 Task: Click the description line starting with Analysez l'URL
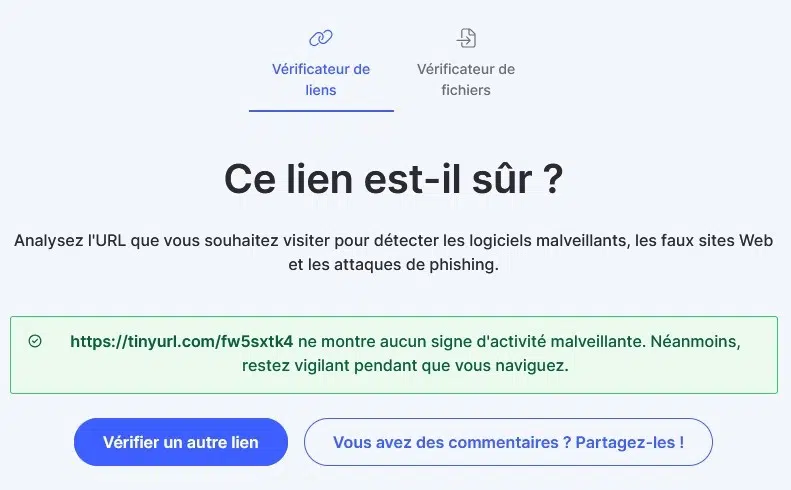coord(394,241)
